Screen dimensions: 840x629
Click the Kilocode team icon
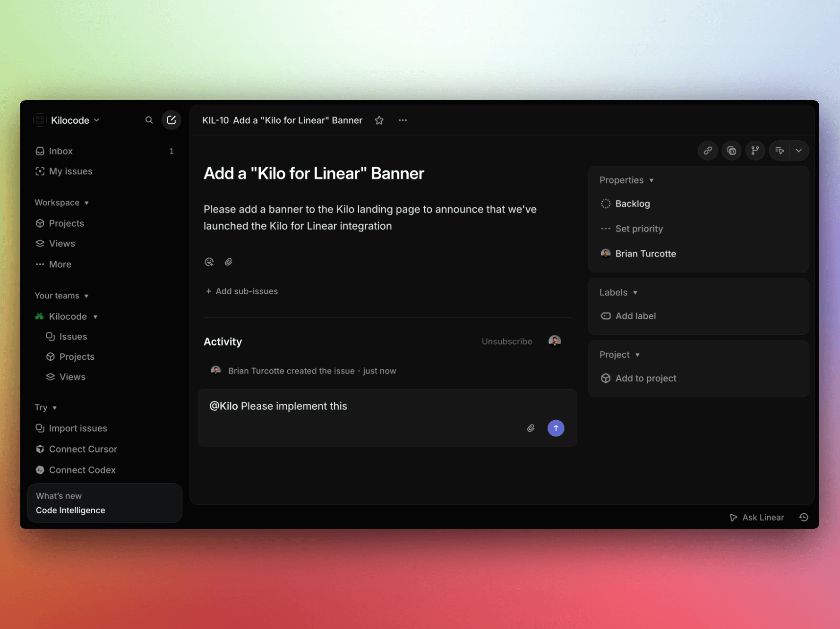pos(40,316)
